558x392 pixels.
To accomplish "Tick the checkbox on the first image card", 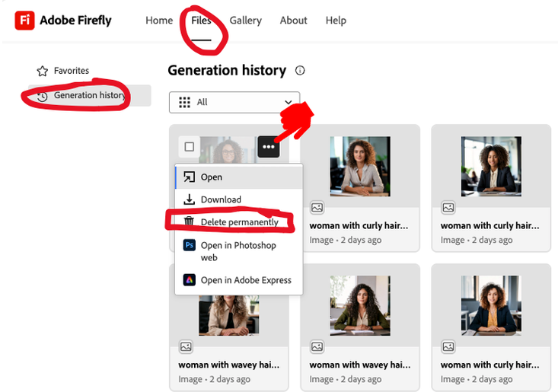I will [x=190, y=147].
